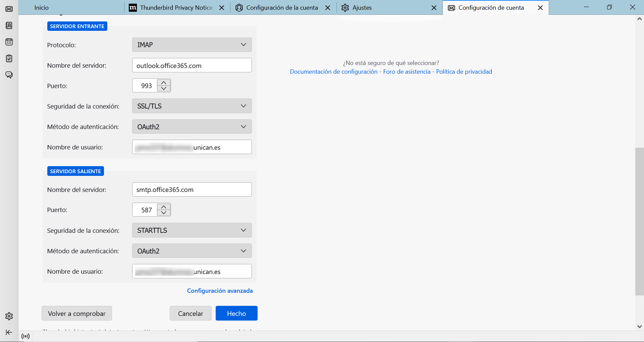Minimize the Thunderbird window

[x=586, y=7]
